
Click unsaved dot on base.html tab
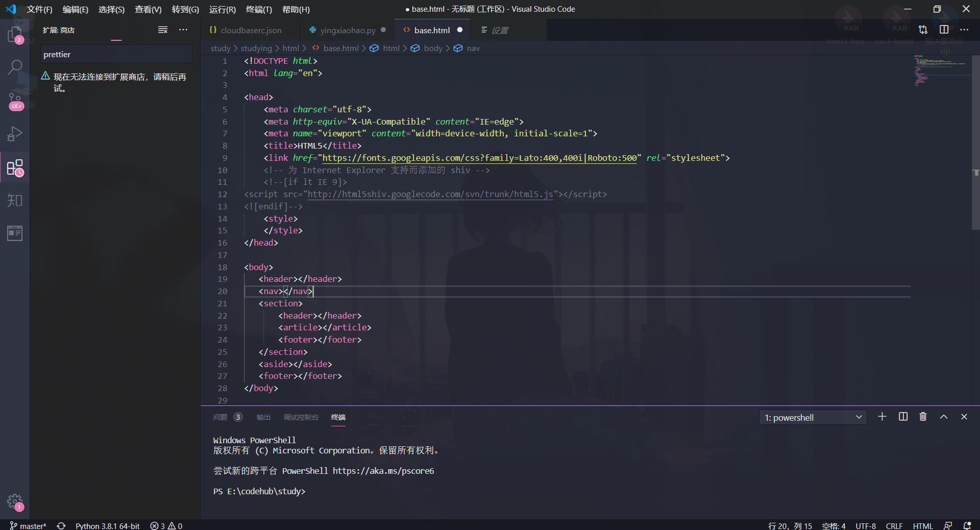click(x=459, y=30)
